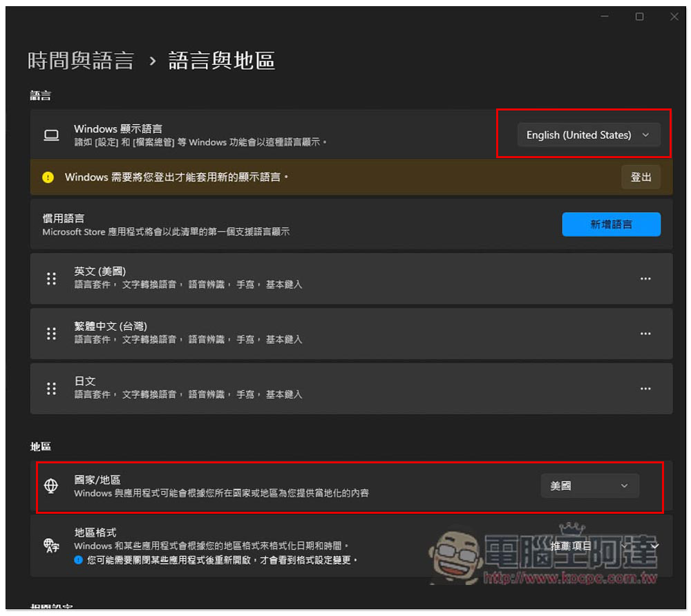Image resolution: width=691 pixels, height=616 pixels.
Task: Grab the drag handle of 繁體中文 (台灣)
Action: [52, 334]
